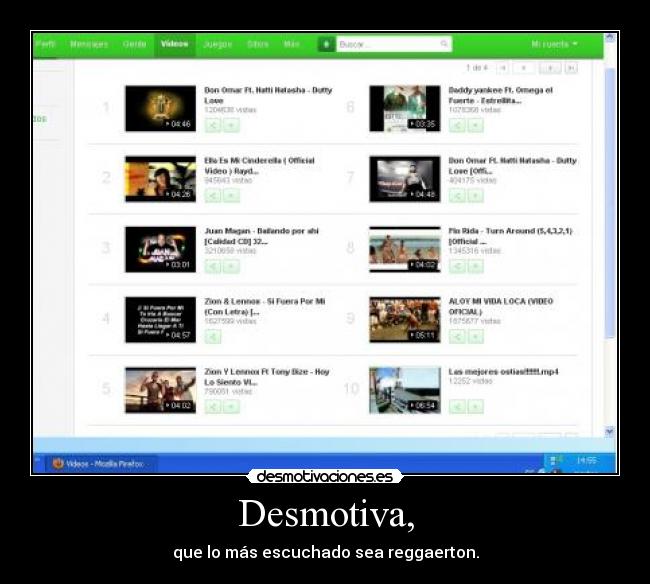Share the Daddy Yankee Ft. Omega video
650x584 pixels.
457,125
